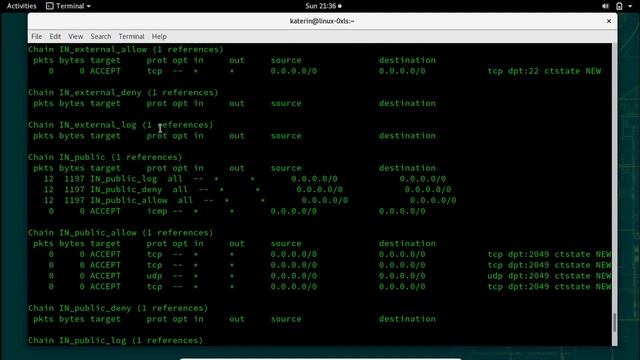This screenshot has width=640, height=360.
Task: Click 'Chain IN_public (1 references)' line
Action: 105,157
